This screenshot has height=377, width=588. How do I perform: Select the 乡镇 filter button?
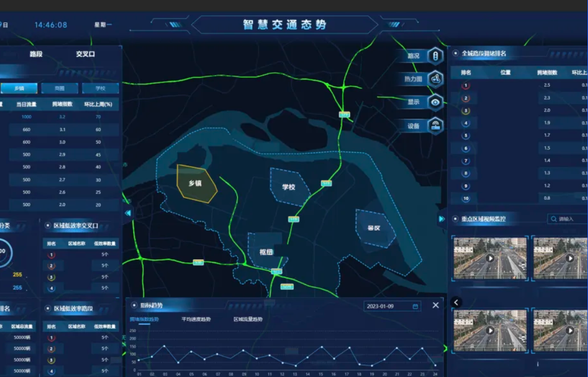tap(19, 88)
